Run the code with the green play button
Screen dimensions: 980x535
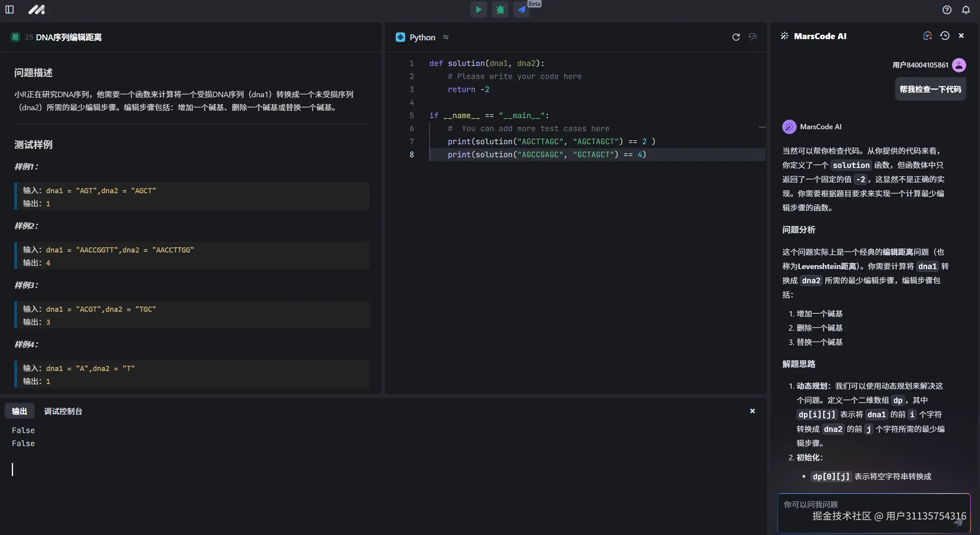(478, 10)
